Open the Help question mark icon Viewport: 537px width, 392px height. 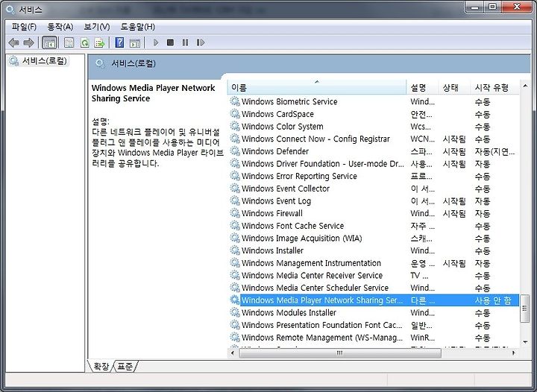(119, 42)
